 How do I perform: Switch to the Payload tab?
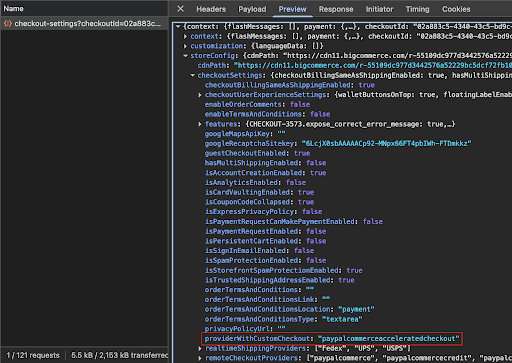252,9
